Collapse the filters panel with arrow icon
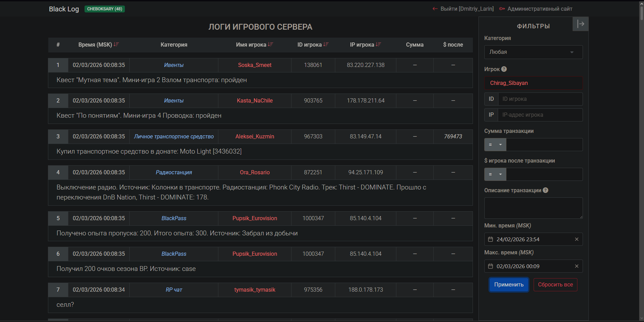The image size is (644, 322). 581,24
